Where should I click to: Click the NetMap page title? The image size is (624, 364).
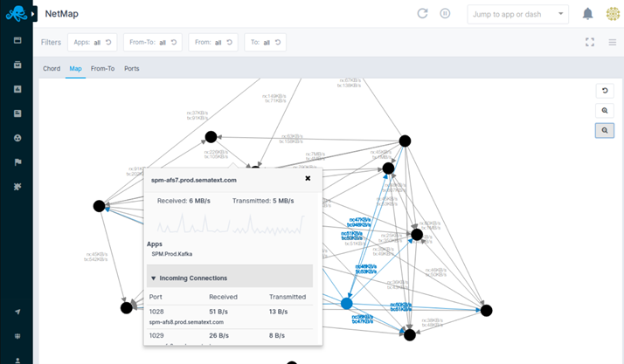pos(62,13)
